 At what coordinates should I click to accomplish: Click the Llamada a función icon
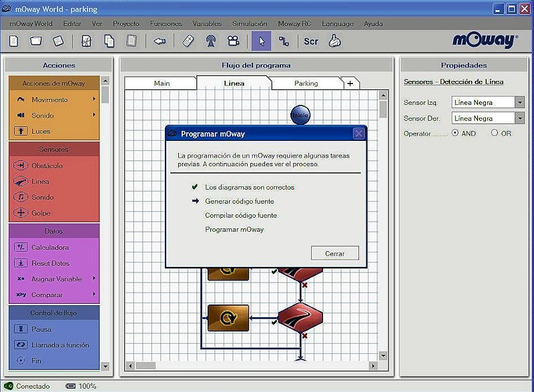pos(20,345)
